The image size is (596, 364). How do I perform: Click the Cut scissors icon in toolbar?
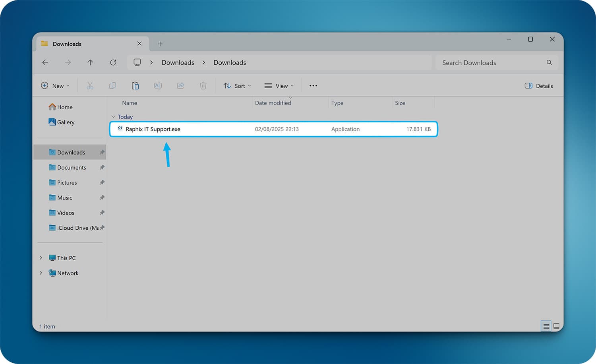click(x=90, y=86)
